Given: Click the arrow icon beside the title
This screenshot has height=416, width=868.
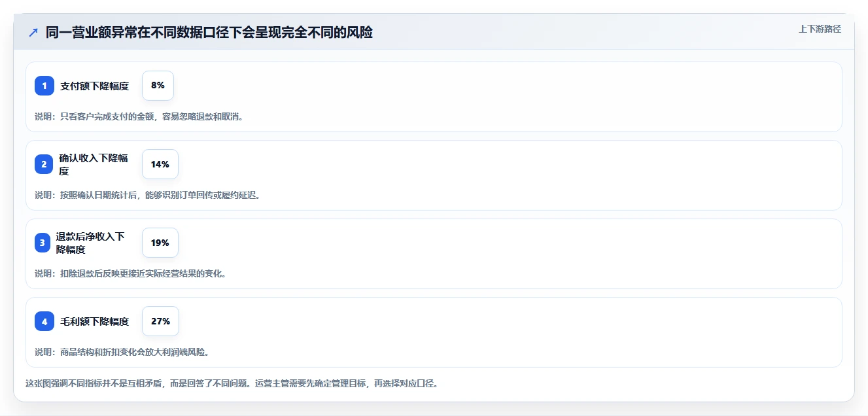Looking at the screenshot, I should (x=33, y=32).
